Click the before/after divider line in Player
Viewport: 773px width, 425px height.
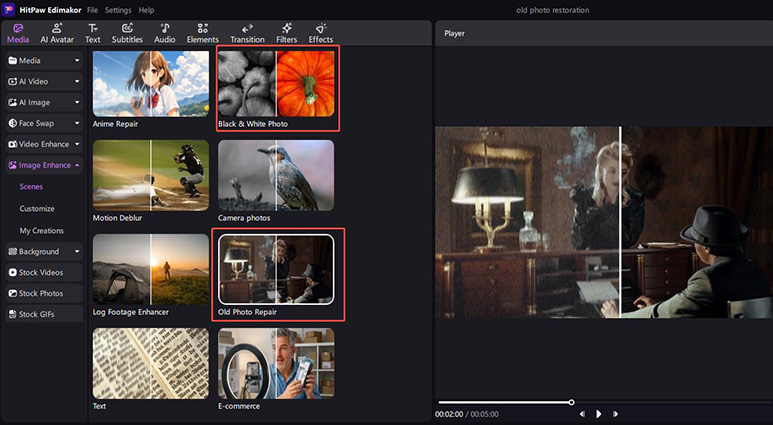(x=620, y=222)
